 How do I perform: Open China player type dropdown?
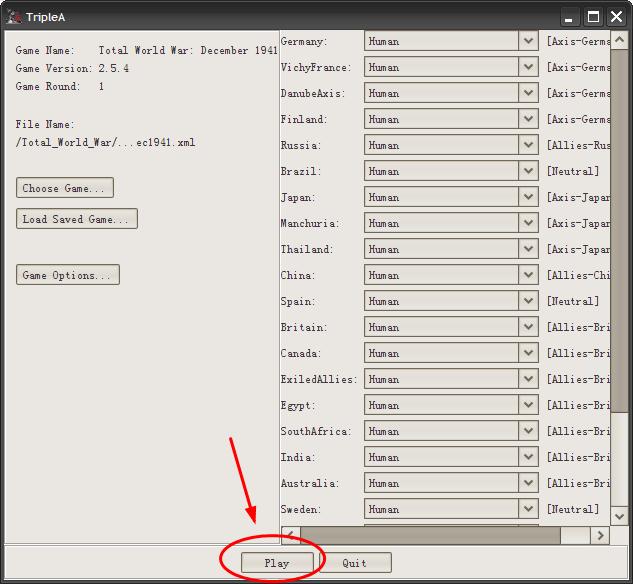click(451, 275)
